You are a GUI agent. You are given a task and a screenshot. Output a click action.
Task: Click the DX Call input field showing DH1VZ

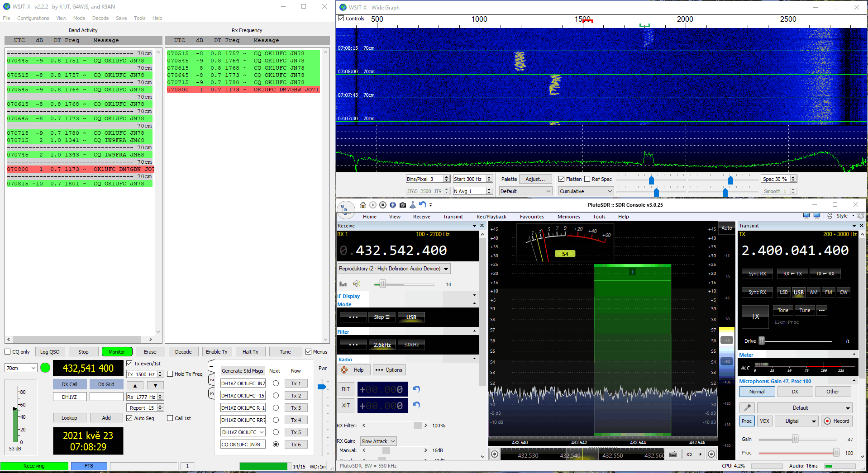[69, 397]
